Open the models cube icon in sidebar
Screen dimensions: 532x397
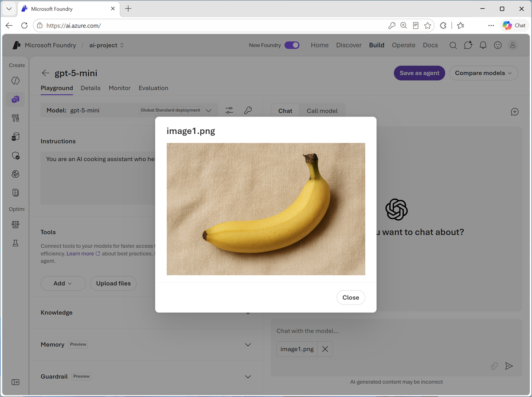[16, 99]
